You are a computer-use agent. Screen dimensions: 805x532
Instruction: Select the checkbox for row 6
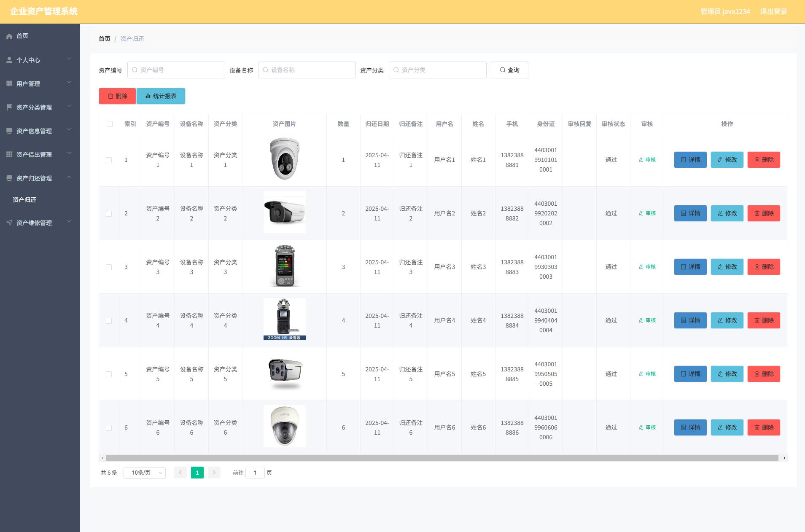click(x=109, y=428)
